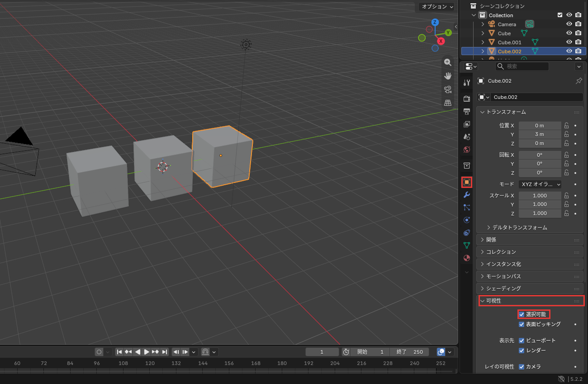Image resolution: width=588 pixels, height=384 pixels.
Task: Pin the properties editor context
Action: point(579,81)
